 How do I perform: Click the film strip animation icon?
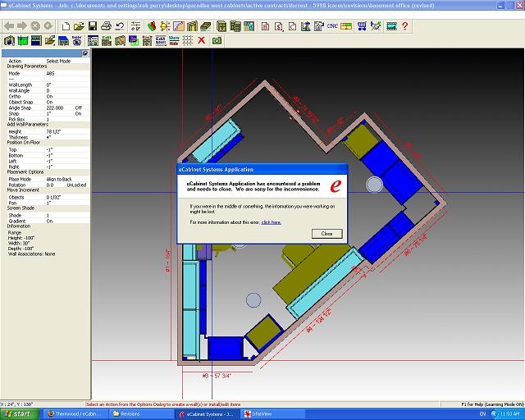pos(391,26)
